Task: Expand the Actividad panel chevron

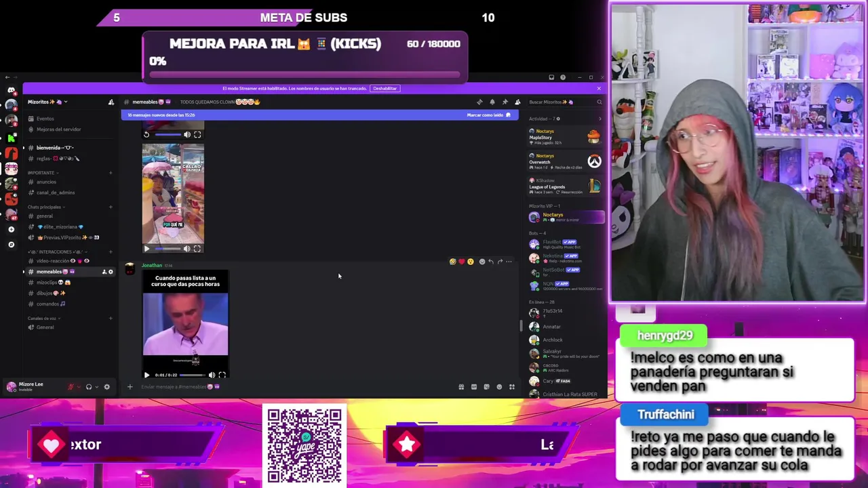Action: pos(599,119)
